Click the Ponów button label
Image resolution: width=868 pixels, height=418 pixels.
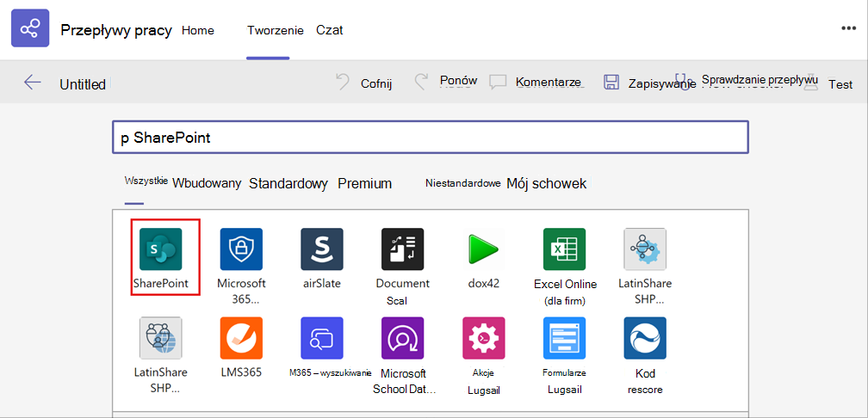(x=458, y=80)
